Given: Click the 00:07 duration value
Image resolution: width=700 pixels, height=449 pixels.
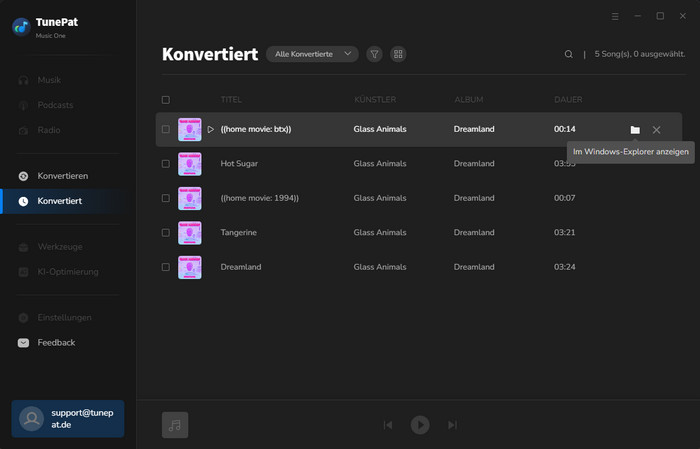Looking at the screenshot, I should click(565, 198).
